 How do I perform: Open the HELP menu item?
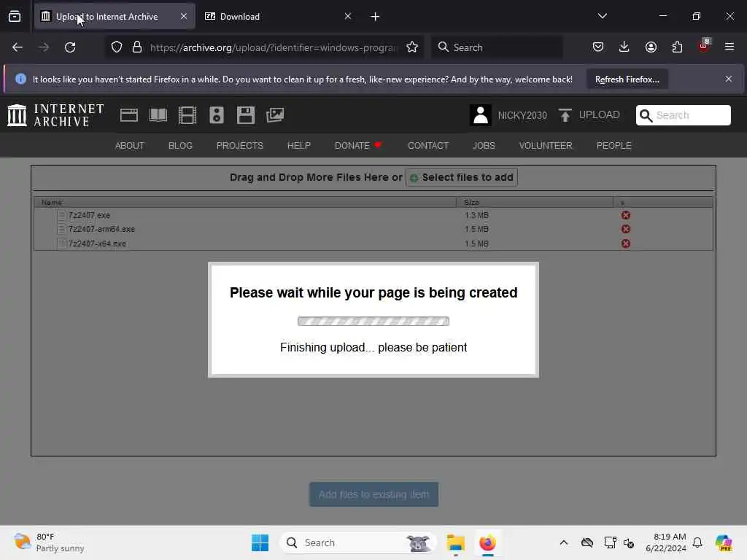coord(298,146)
